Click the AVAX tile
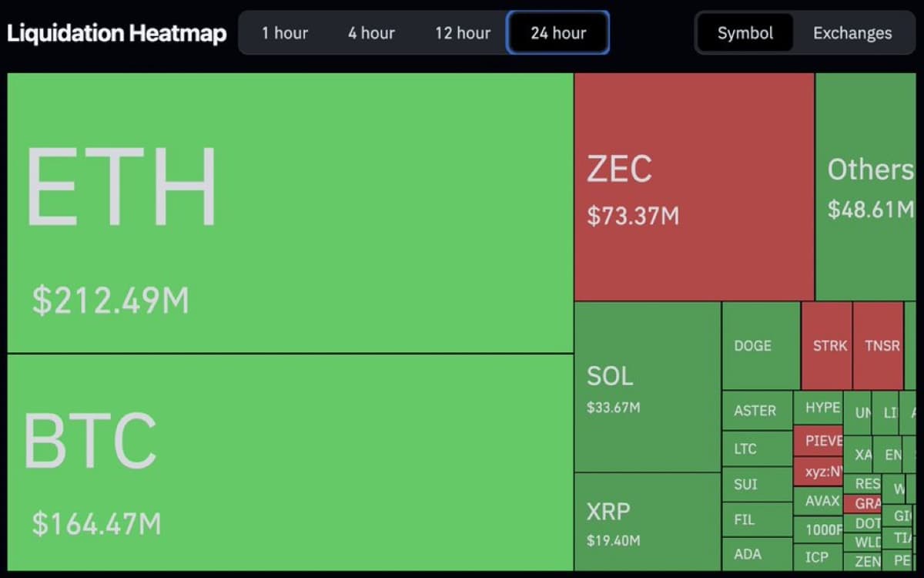The height and width of the screenshot is (578, 924). [x=819, y=501]
